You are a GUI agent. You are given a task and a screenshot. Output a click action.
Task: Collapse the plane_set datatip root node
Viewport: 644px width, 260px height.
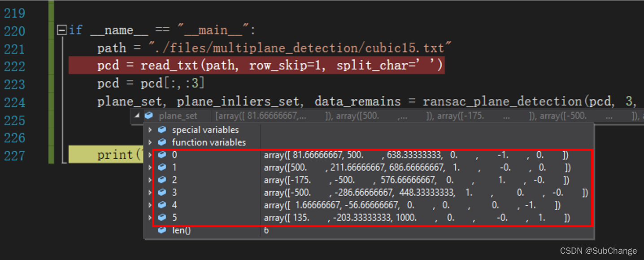[137, 116]
